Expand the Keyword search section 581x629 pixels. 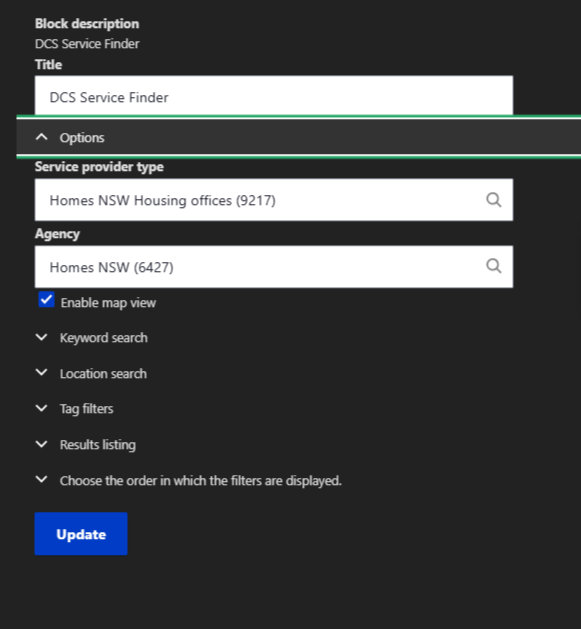[91, 338]
